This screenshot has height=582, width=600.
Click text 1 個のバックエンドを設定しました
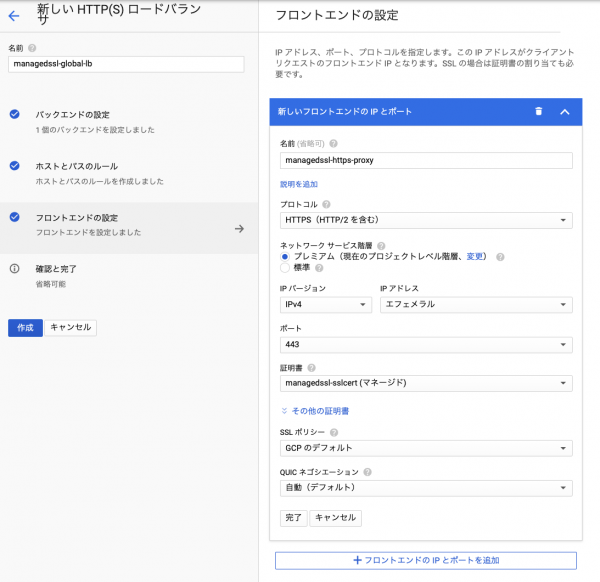(x=95, y=130)
